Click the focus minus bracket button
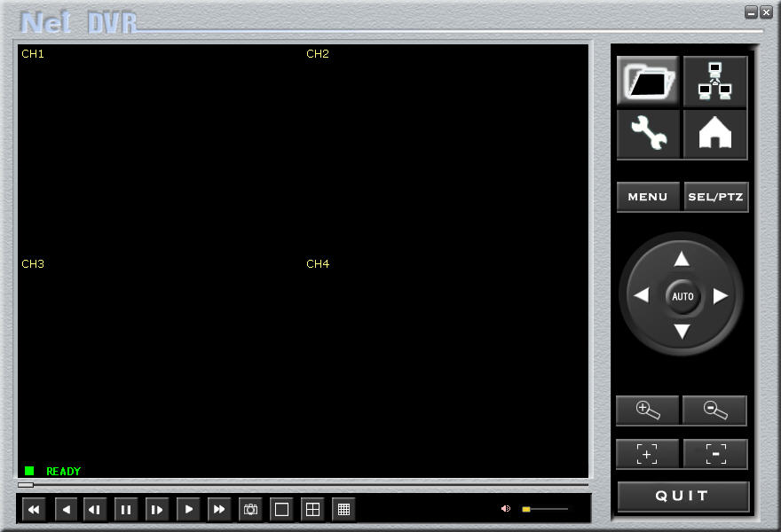Screen dimensions: 781x532 (715, 454)
